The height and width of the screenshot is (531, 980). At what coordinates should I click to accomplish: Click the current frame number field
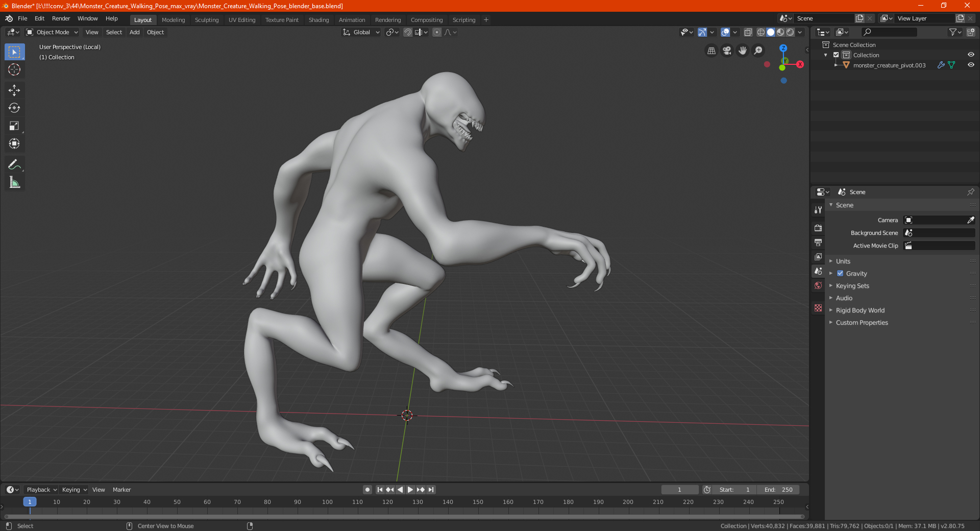[680, 490]
